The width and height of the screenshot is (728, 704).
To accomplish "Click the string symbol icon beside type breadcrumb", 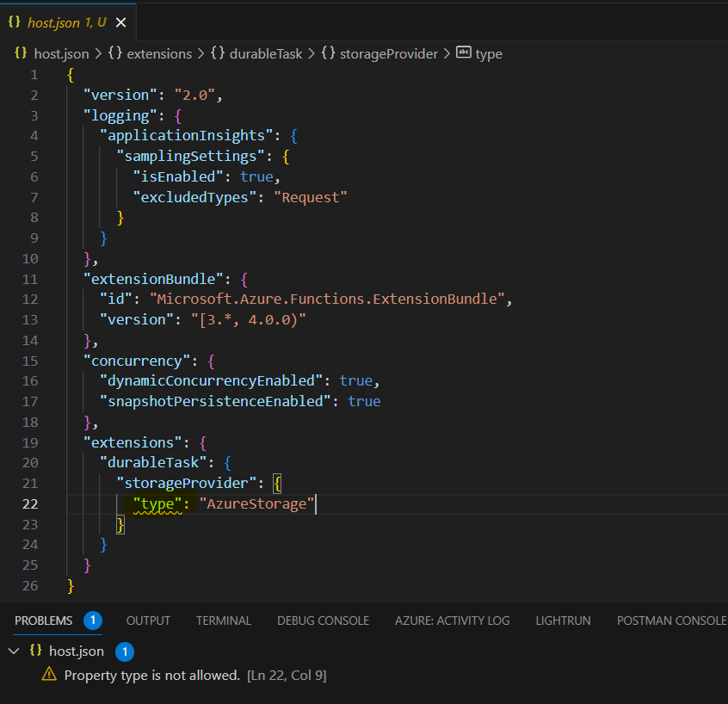I will coord(463,52).
